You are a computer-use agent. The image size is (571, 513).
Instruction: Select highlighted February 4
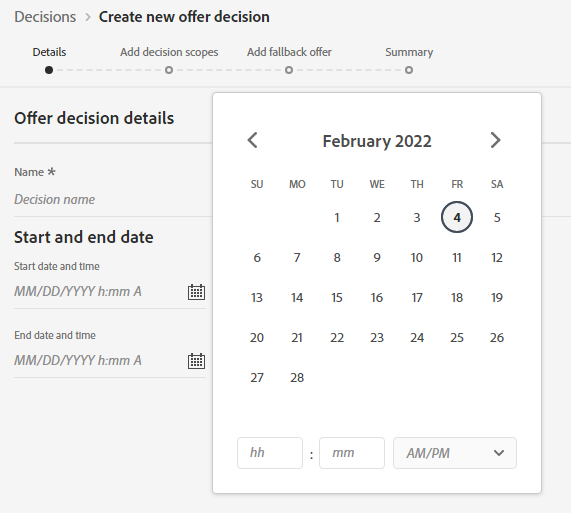[457, 217]
